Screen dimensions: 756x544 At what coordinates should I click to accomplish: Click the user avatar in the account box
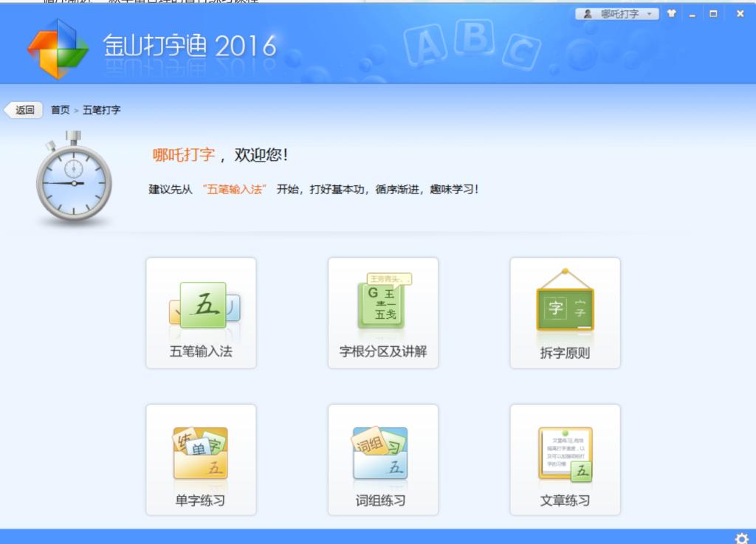tap(588, 14)
